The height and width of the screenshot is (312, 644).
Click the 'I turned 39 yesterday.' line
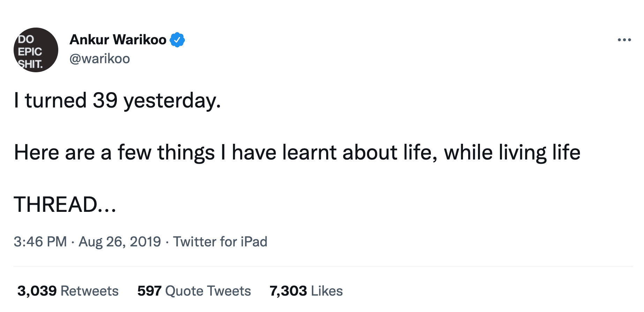point(117,101)
